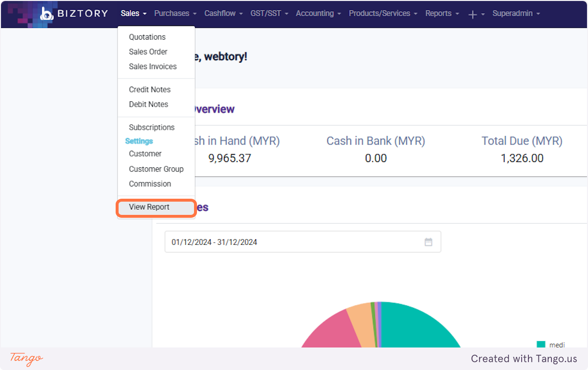Open the Superadmin account dropdown
The image size is (588, 370).
click(516, 13)
